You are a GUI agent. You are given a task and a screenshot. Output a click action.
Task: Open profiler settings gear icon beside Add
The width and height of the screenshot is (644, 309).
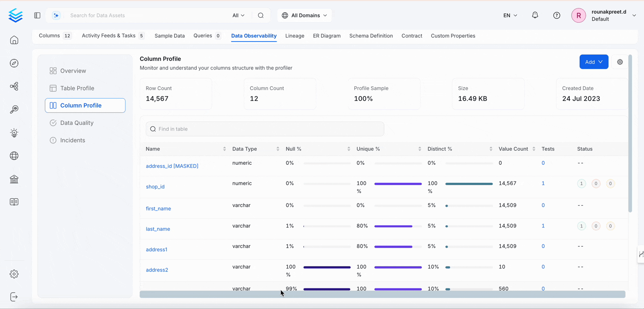pos(620,62)
